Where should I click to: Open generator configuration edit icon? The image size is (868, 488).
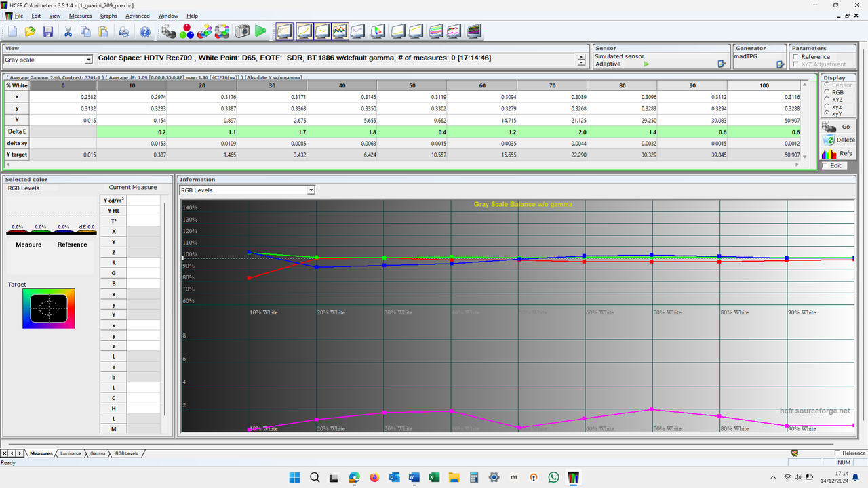click(780, 64)
